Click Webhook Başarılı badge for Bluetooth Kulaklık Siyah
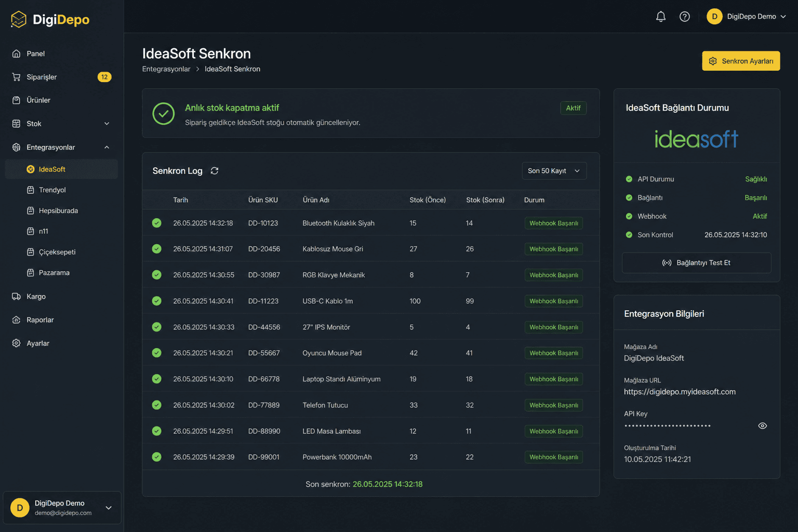Screen dimensions: 798x532 554,223
